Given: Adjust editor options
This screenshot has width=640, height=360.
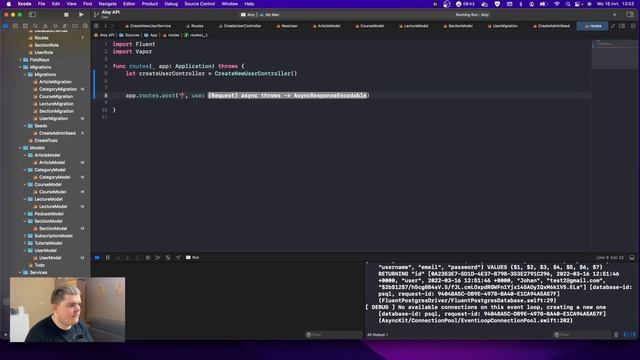Looking at the screenshot, I should tap(622, 26).
